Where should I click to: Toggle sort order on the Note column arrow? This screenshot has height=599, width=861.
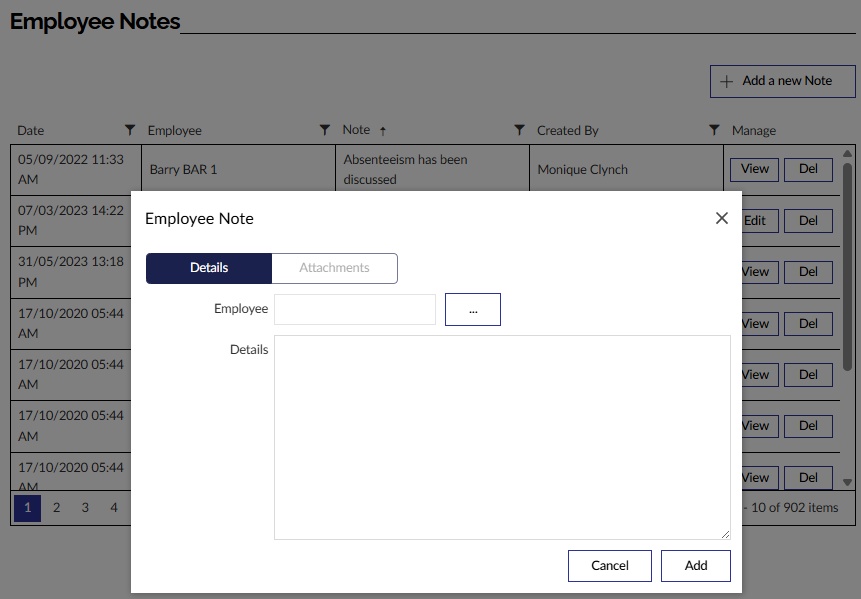(x=383, y=130)
